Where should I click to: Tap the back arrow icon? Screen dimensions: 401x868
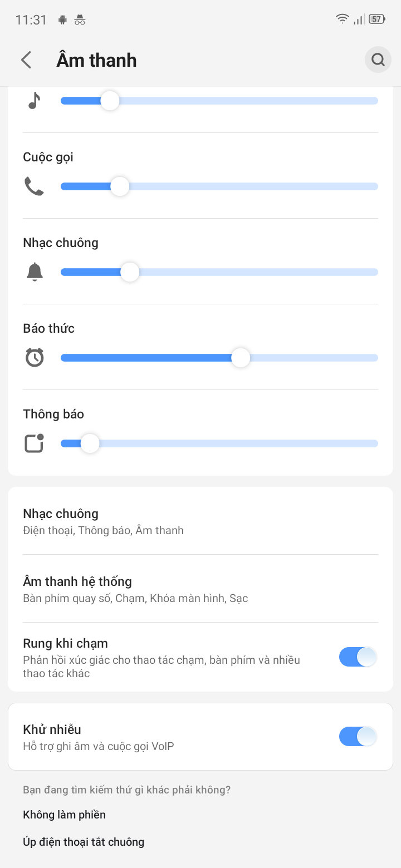pos(26,60)
